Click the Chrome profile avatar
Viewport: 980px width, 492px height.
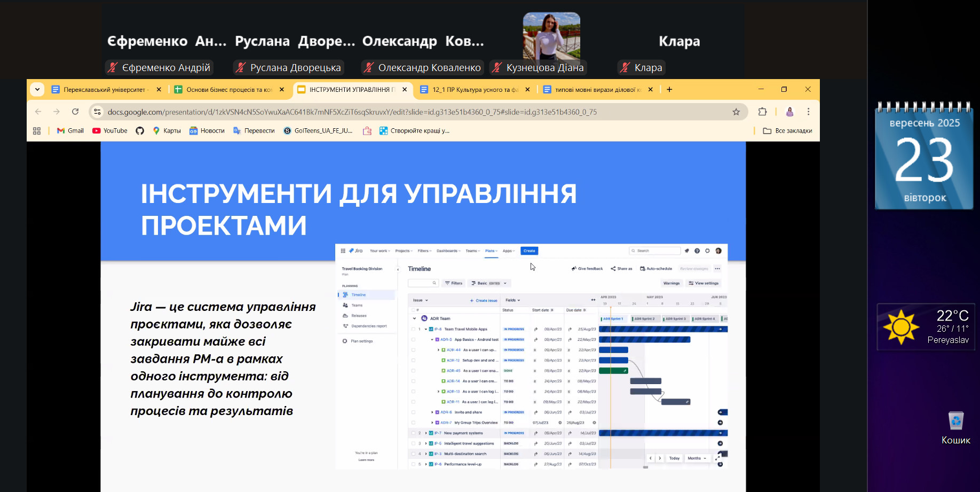pyautogui.click(x=789, y=112)
